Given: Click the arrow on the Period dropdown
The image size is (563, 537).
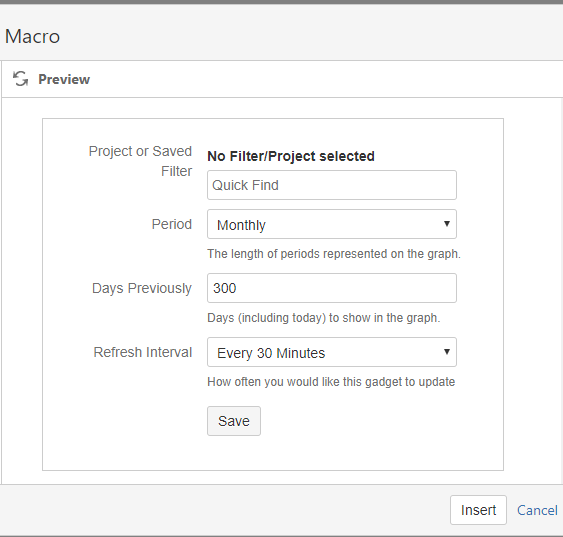Looking at the screenshot, I should coord(447,224).
